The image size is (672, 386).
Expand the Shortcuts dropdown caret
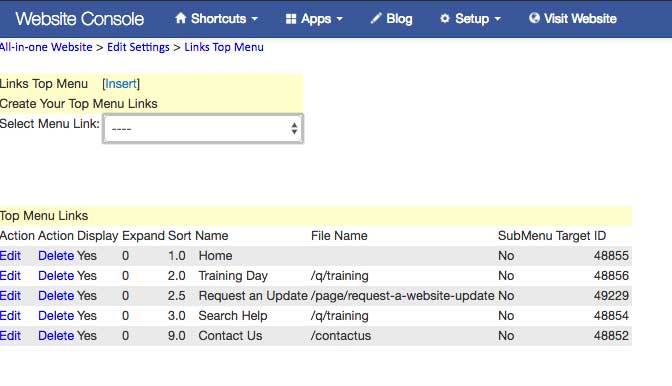(255, 19)
